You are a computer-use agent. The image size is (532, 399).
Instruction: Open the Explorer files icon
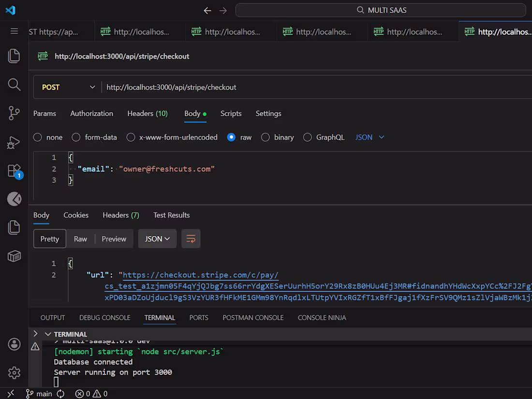tap(14, 56)
